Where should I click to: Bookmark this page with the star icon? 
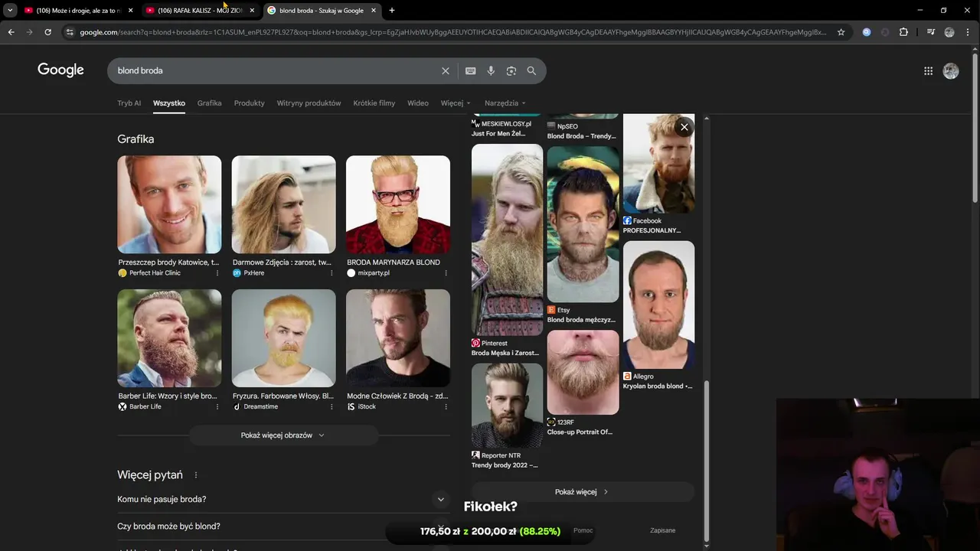[841, 32]
